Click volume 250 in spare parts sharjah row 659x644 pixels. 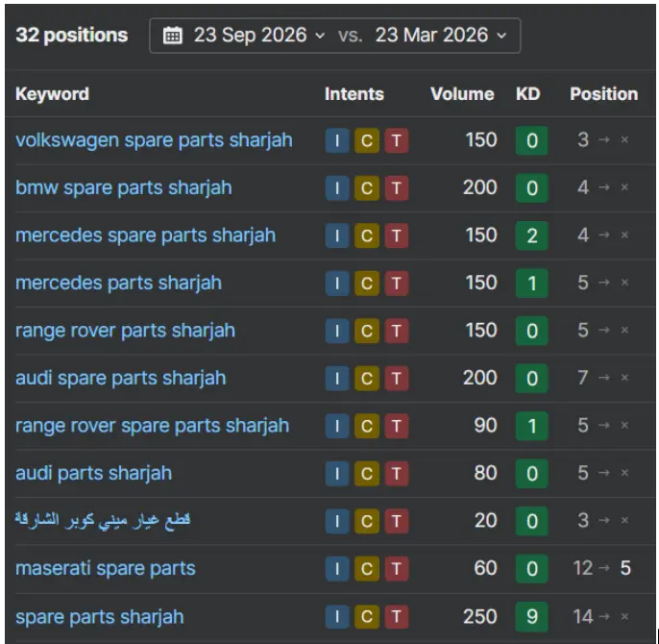[480, 617]
